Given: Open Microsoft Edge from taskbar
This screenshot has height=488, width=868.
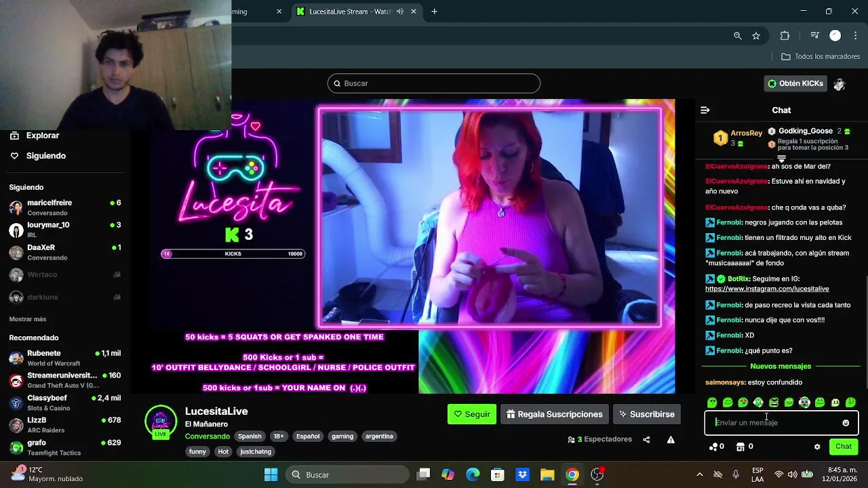Looking at the screenshot, I should coord(473,474).
